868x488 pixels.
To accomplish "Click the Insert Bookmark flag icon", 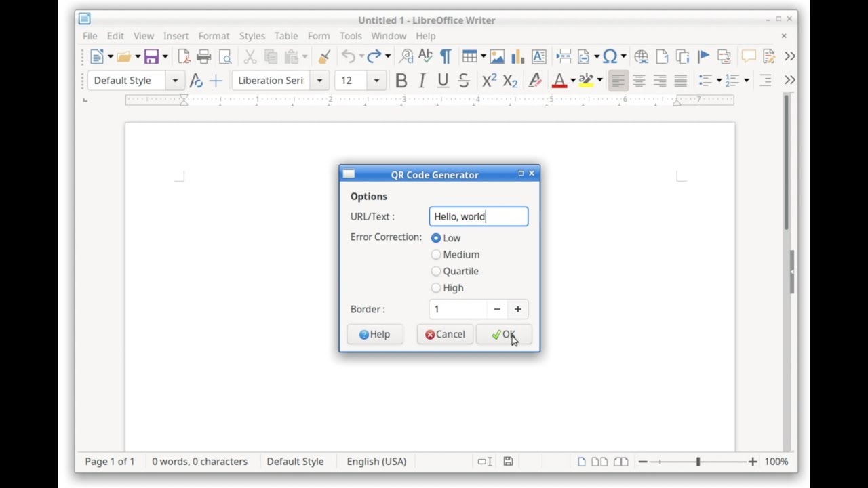I will pos(703,56).
